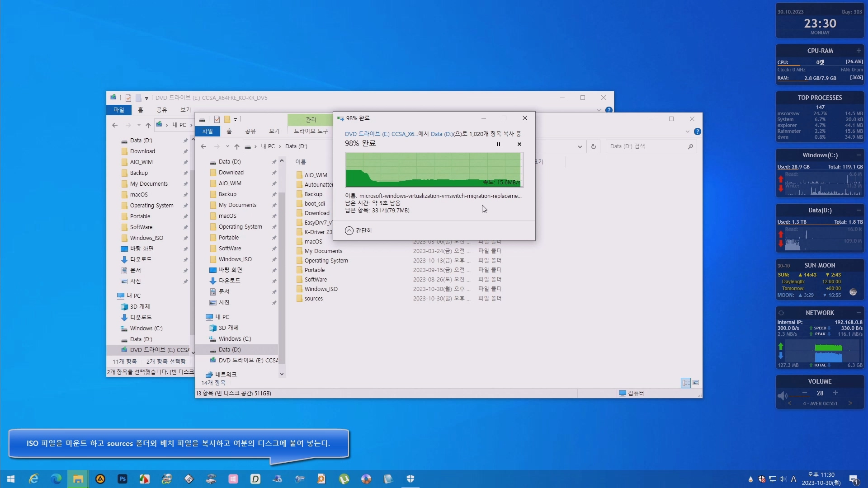Open Windows Start button
This screenshot has height=488, width=868.
pyautogui.click(x=11, y=479)
